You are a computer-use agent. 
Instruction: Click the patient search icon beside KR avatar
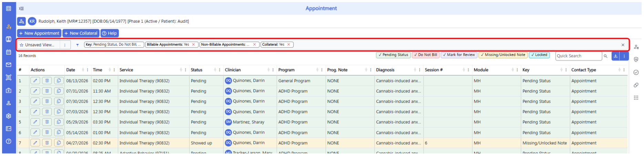coord(21,21)
